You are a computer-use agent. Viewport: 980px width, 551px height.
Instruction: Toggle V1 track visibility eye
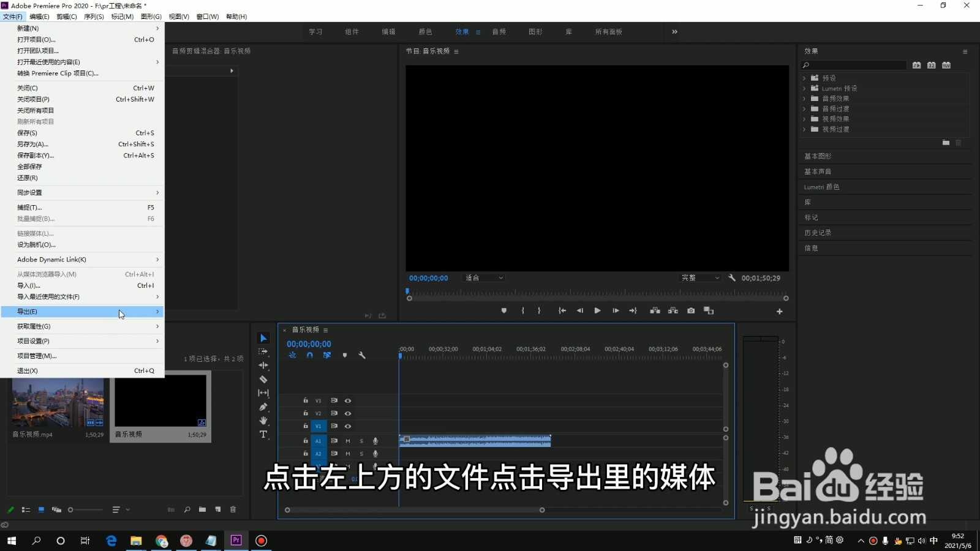(x=348, y=426)
